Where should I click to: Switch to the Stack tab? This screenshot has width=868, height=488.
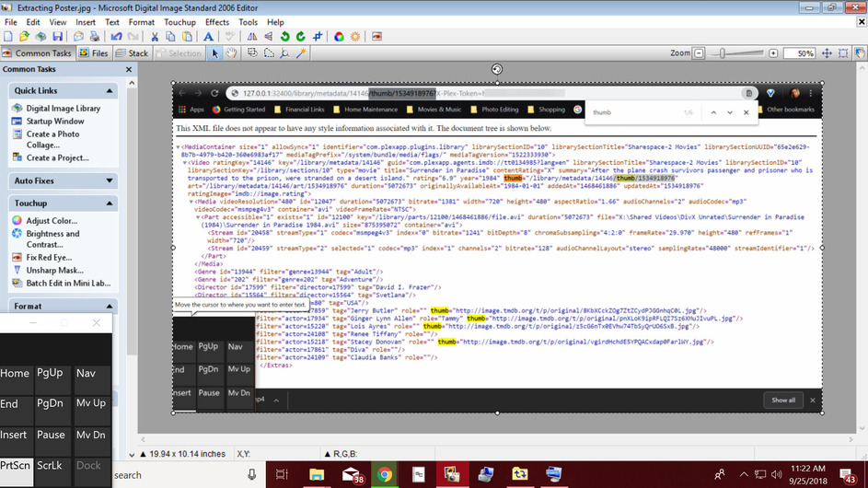click(x=132, y=53)
